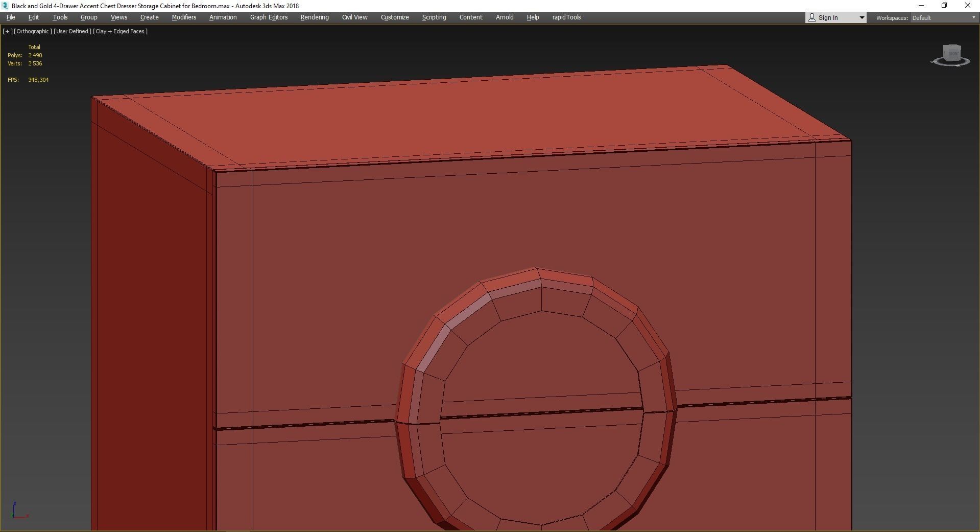Click the Verts count 2 536
The width and height of the screenshot is (980, 532).
35,63
